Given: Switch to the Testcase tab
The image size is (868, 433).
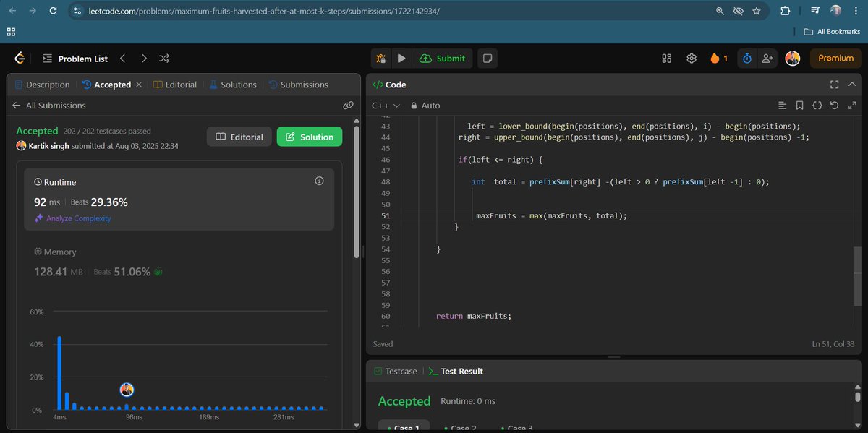Looking at the screenshot, I should tap(396, 371).
